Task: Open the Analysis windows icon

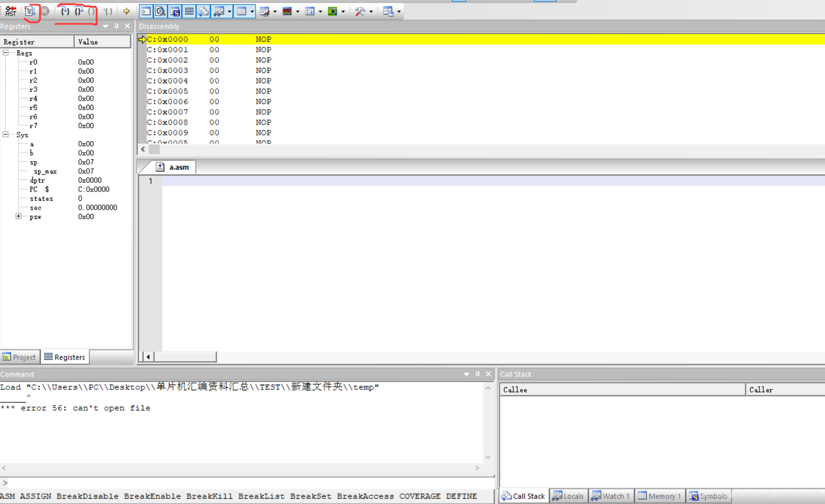Action: [x=287, y=11]
